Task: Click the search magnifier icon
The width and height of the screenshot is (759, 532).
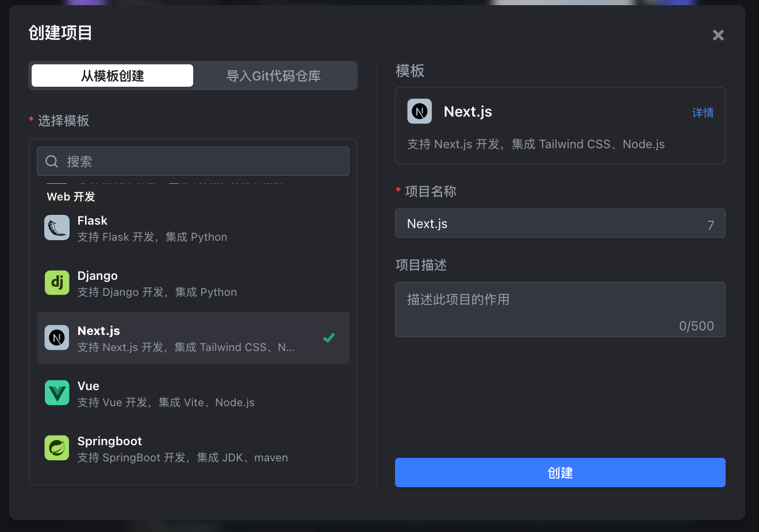Action: 51,161
